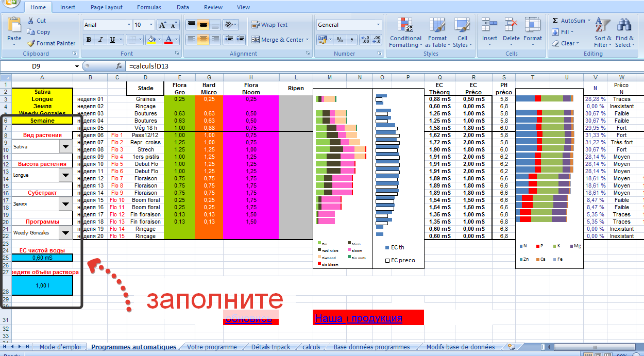Toggle Wrap Text for the cell
The image size is (644, 356).
click(269, 25)
